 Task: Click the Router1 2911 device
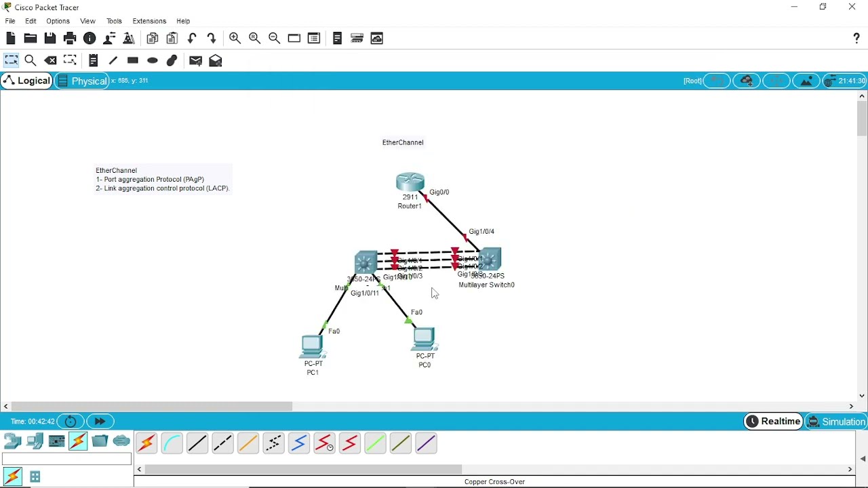click(410, 182)
